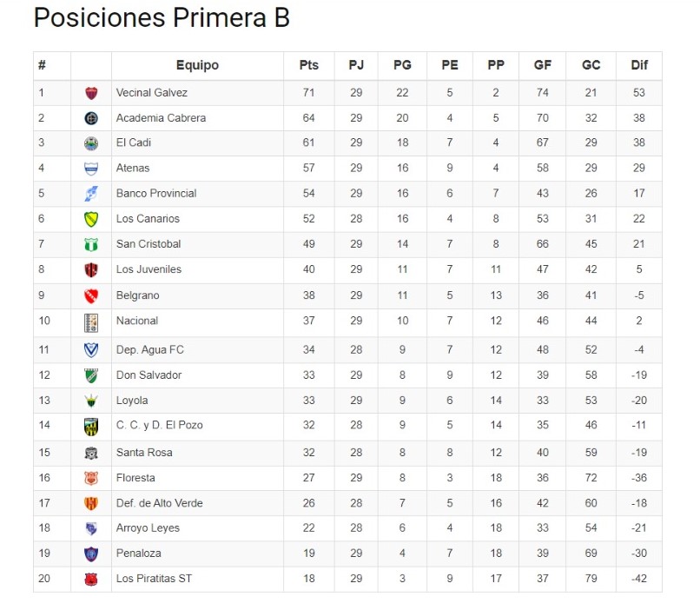
Task: Click the GF column header
Action: tap(543, 65)
